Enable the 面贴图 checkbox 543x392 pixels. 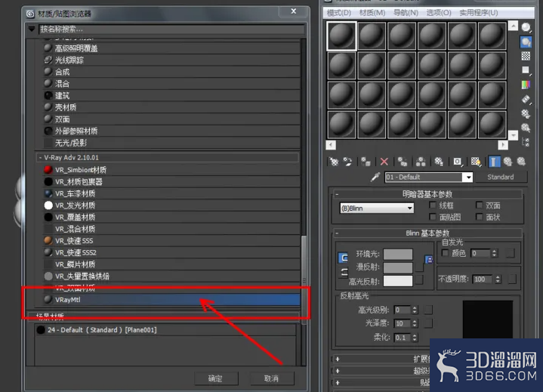click(433, 217)
